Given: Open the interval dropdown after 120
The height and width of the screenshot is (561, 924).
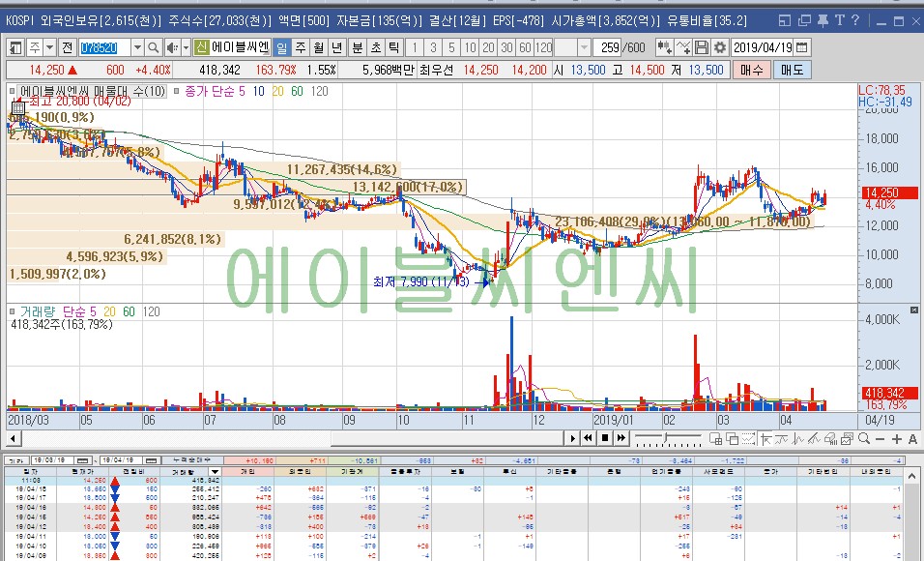Looking at the screenshot, I should click(x=584, y=47).
